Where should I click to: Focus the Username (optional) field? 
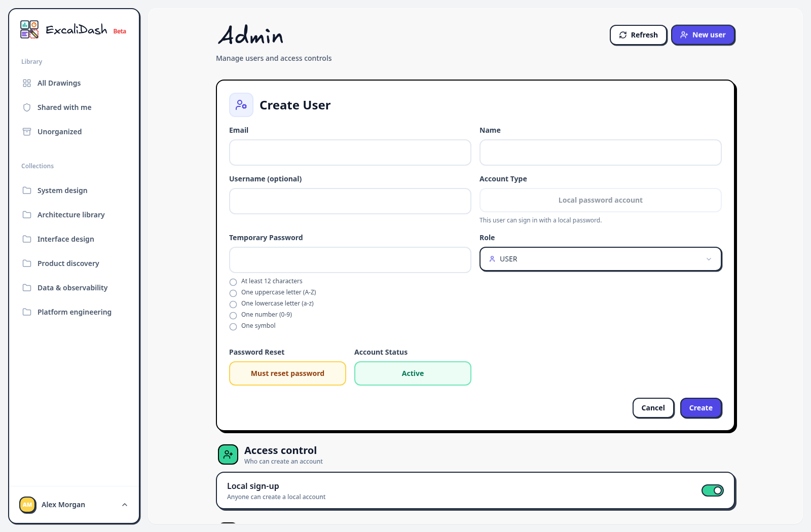pos(350,201)
